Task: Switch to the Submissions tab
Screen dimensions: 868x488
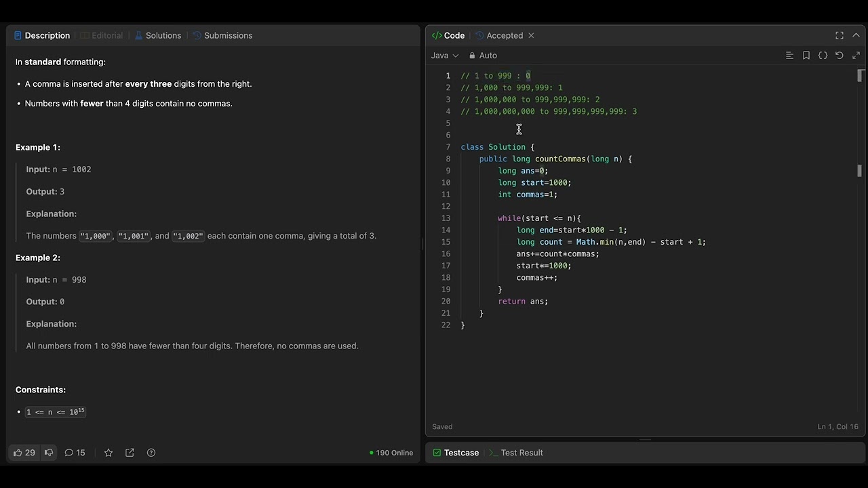Action: click(222, 35)
